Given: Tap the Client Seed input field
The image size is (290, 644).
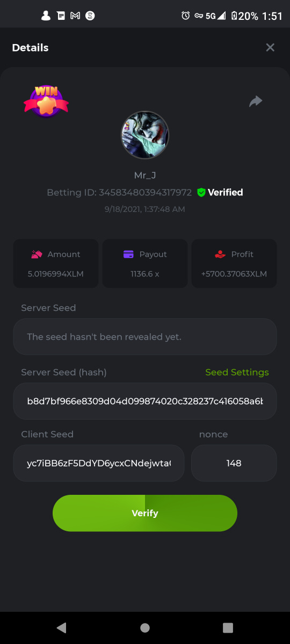Looking at the screenshot, I should 99,463.
